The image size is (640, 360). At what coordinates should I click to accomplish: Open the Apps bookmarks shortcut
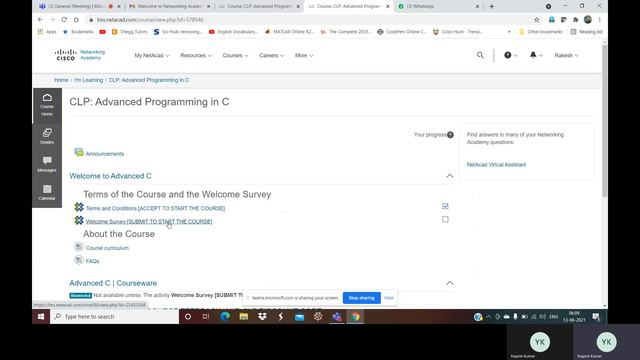click(47, 31)
